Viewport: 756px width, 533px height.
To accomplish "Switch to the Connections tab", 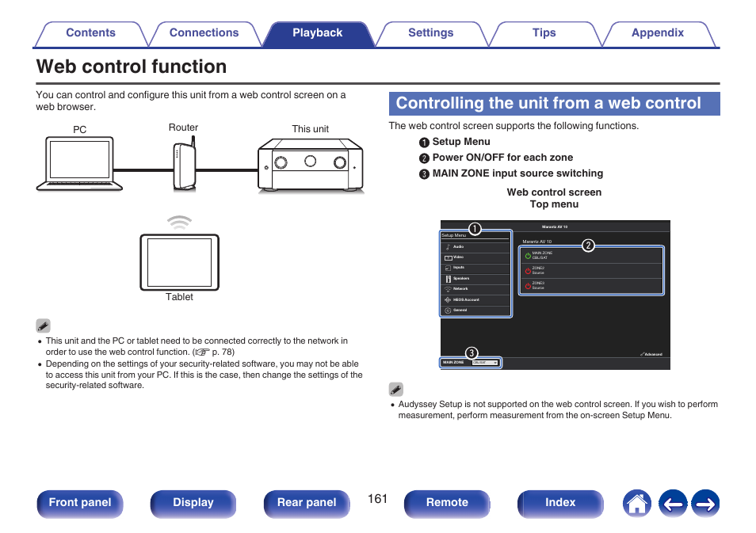I will point(204,33).
